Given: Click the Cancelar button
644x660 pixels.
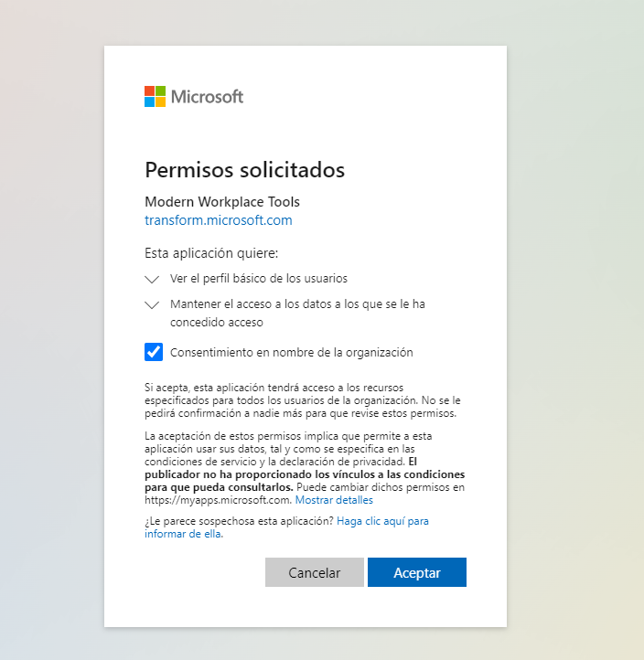Looking at the screenshot, I should point(314,572).
